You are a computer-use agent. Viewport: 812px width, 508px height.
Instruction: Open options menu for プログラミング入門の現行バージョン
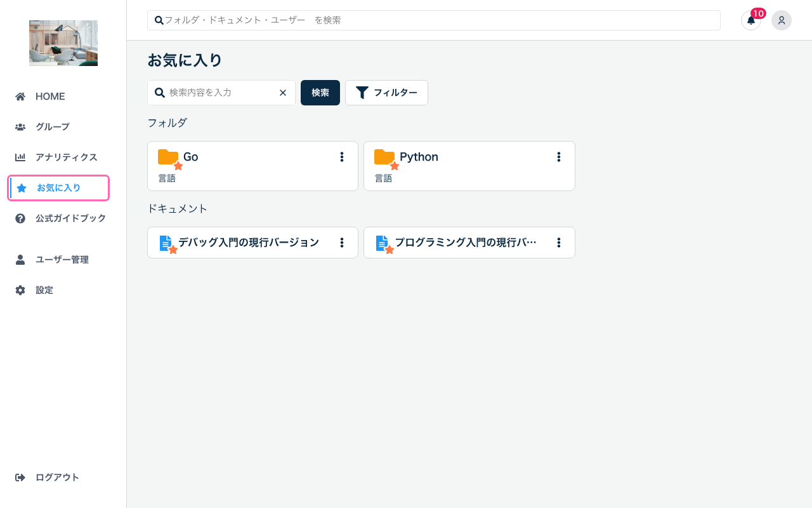click(x=559, y=242)
